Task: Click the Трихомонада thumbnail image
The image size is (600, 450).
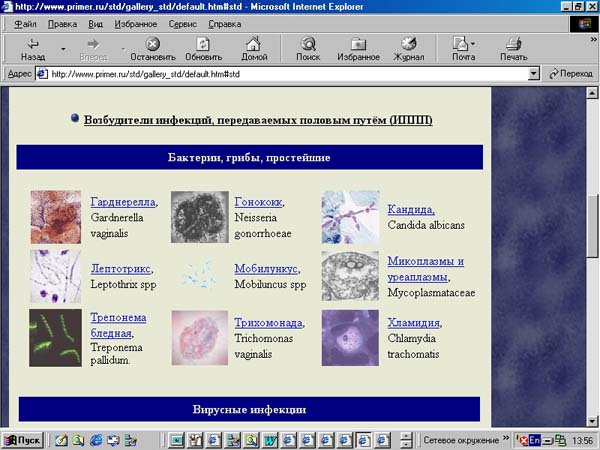Action: (200, 338)
